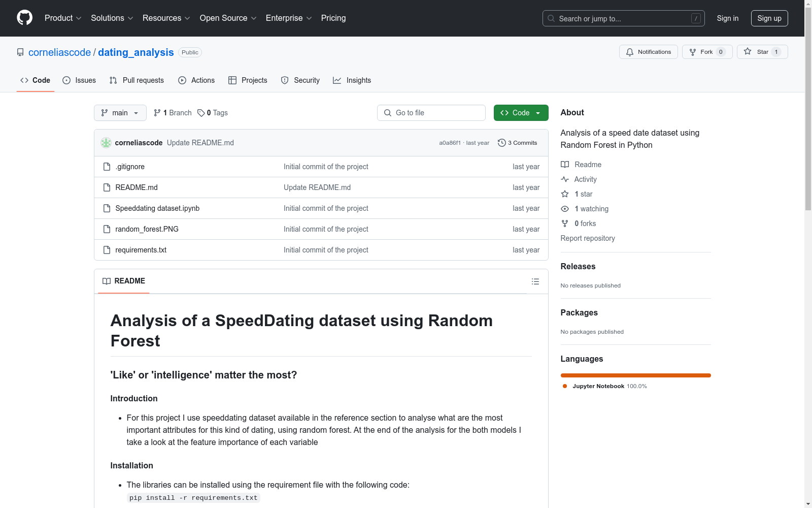812x508 pixels.
Task: Open Pricing in the top navigation
Action: point(333,18)
